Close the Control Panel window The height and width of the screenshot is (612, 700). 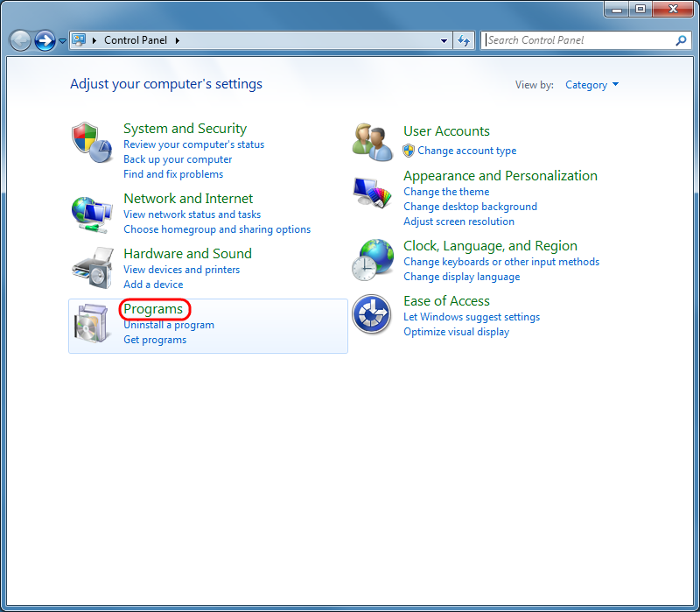pyautogui.click(x=673, y=9)
